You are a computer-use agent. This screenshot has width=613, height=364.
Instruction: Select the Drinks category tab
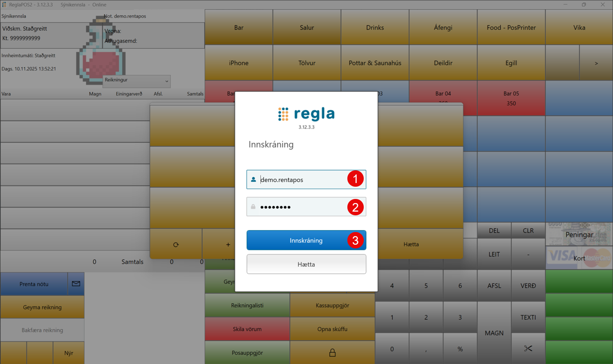click(x=375, y=27)
